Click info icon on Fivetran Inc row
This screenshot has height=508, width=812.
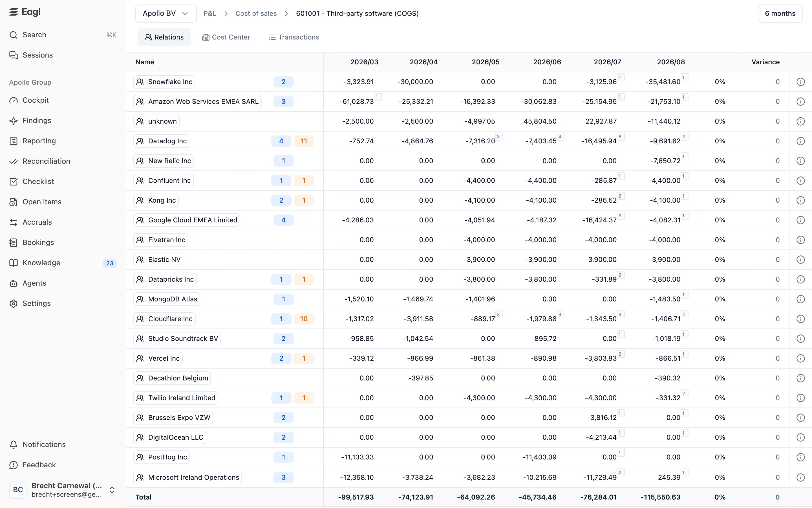pos(801,240)
